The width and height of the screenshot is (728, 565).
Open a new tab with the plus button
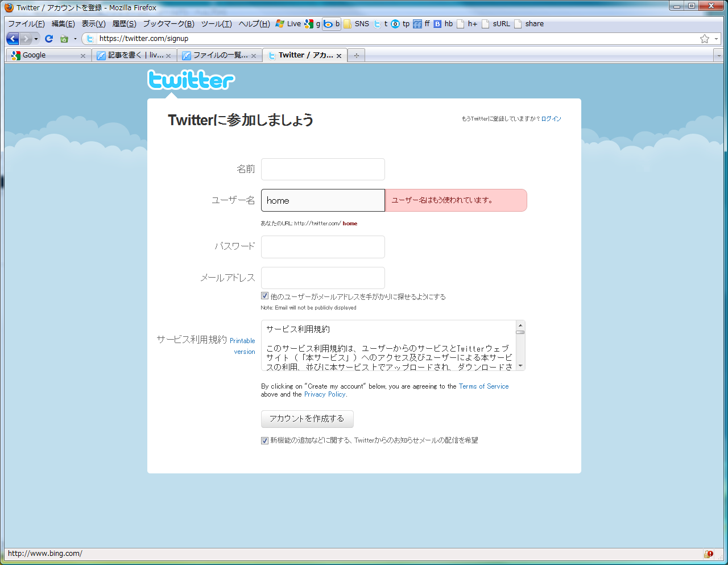pyautogui.click(x=356, y=55)
